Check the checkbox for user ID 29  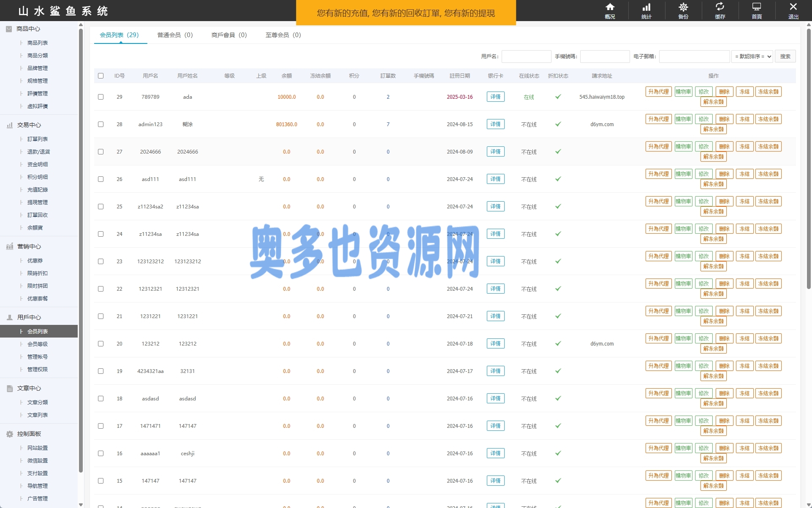pyautogui.click(x=100, y=97)
